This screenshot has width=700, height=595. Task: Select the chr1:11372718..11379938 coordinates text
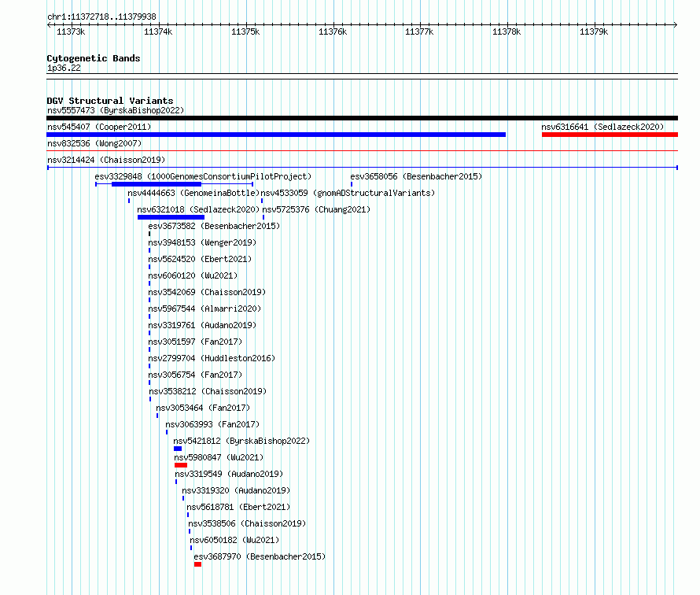pyautogui.click(x=101, y=17)
